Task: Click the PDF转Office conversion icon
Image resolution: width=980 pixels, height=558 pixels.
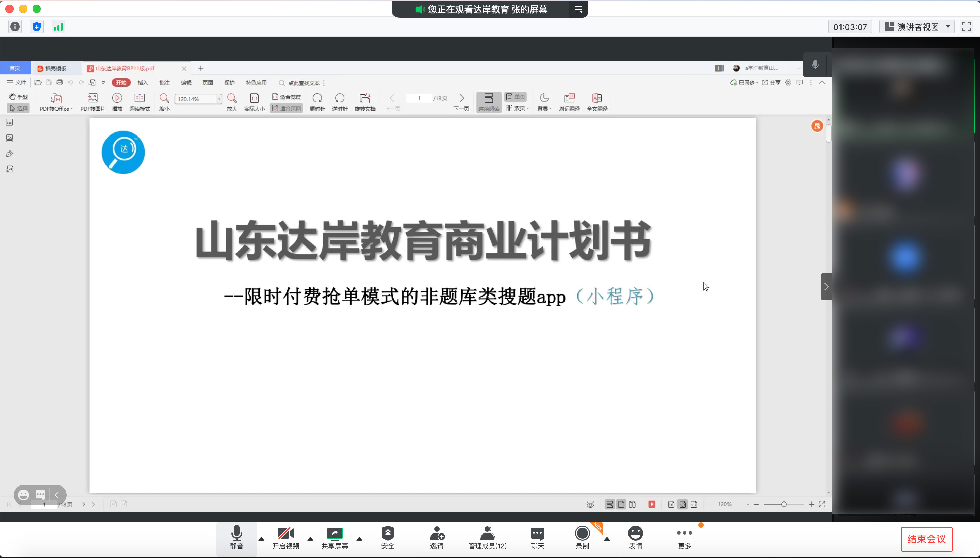Action: (56, 98)
